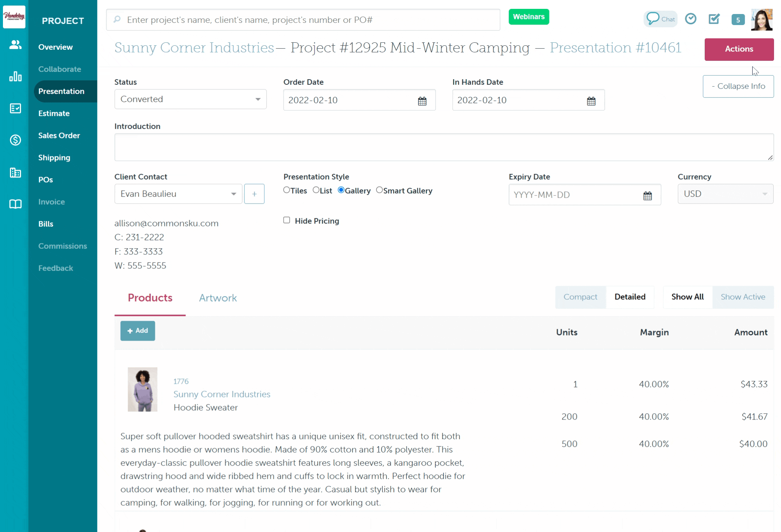
Task: Click the bar chart reports sidebar icon
Action: [x=15, y=76]
